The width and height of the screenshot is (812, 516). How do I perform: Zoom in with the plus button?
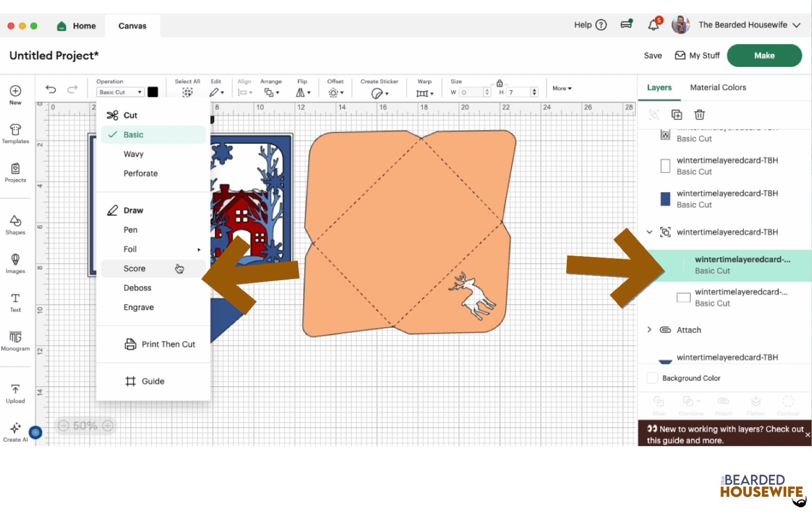[x=108, y=426]
